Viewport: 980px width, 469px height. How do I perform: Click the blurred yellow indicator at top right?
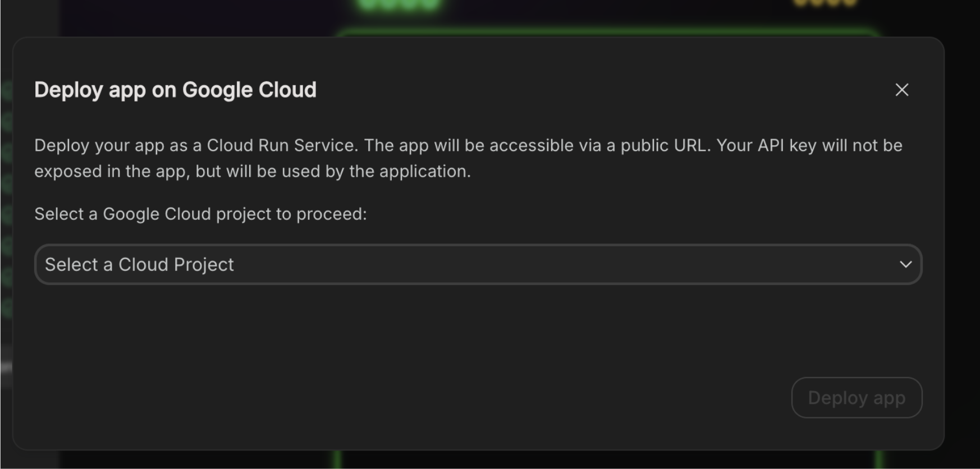pyautogui.click(x=825, y=3)
